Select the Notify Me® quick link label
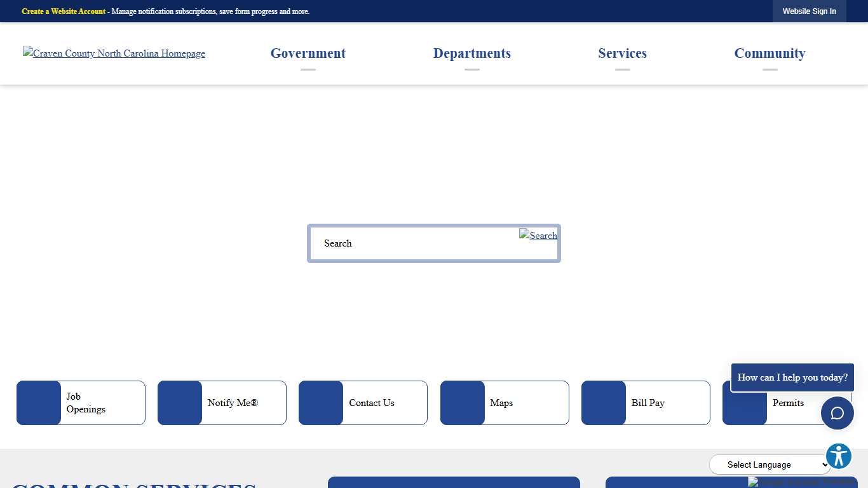 click(x=233, y=402)
